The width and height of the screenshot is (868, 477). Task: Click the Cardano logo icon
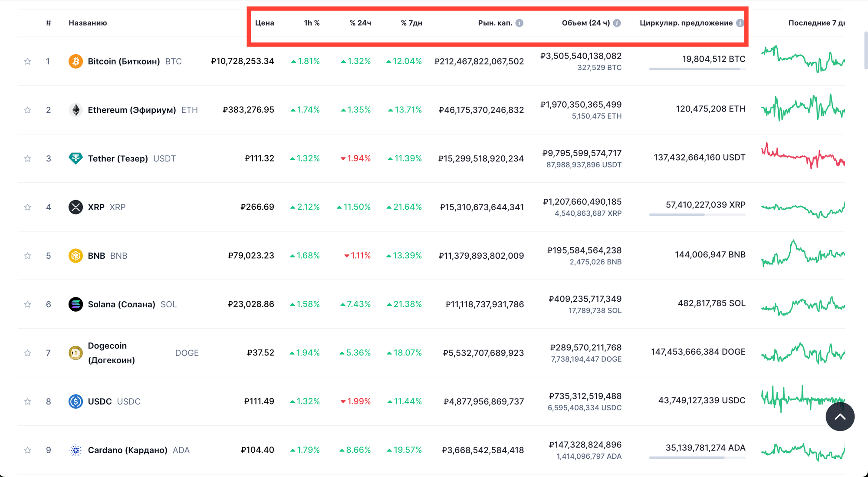click(76, 450)
